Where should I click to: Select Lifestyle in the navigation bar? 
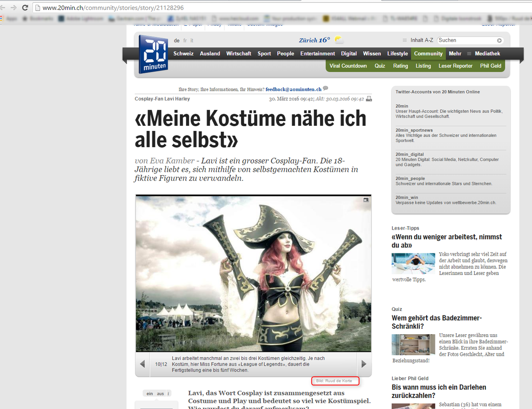click(397, 54)
